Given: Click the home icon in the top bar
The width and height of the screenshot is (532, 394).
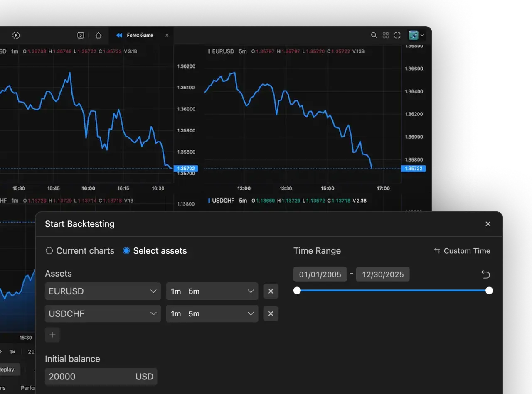Looking at the screenshot, I should click(x=99, y=35).
